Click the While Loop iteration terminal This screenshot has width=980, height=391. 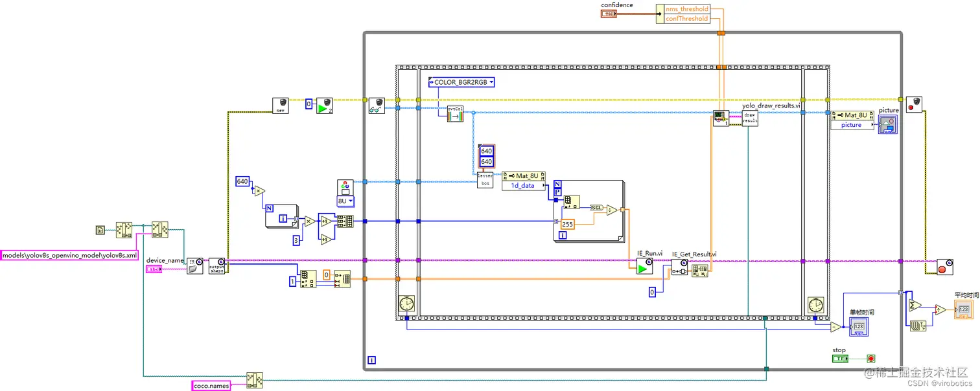tap(371, 360)
